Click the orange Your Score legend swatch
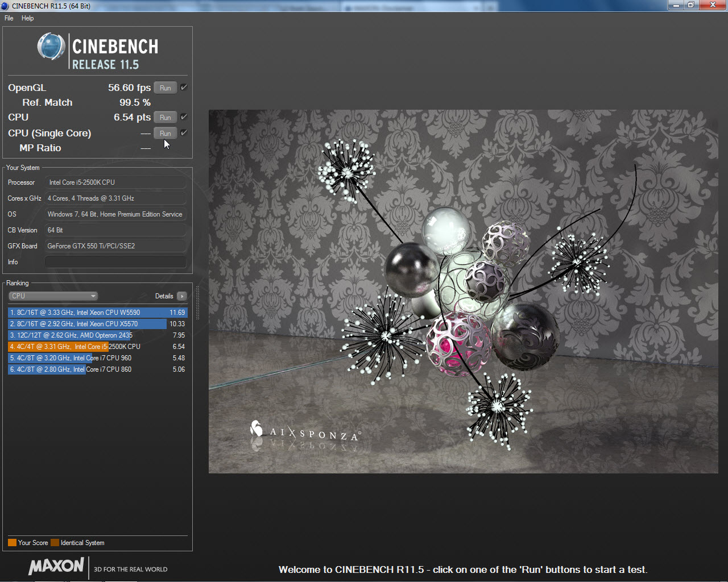Image resolution: width=728 pixels, height=582 pixels. [12, 543]
